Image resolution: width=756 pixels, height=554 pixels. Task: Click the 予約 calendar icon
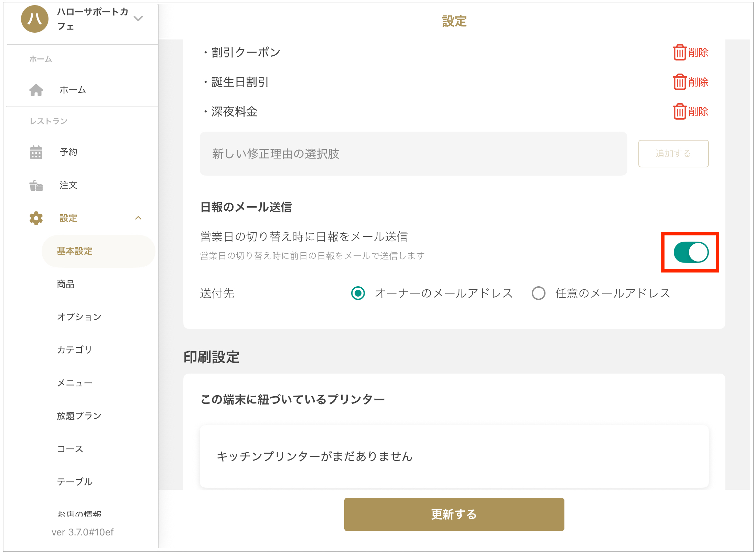click(36, 152)
